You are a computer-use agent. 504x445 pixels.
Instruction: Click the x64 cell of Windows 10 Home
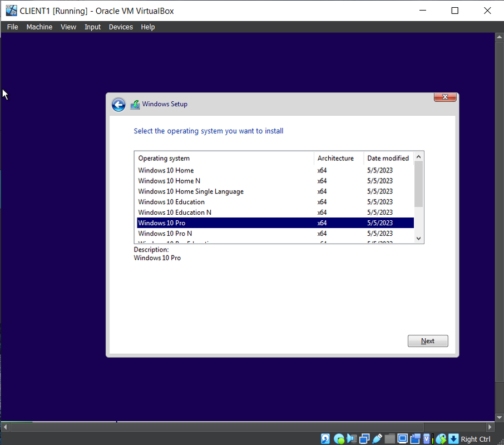322,170
